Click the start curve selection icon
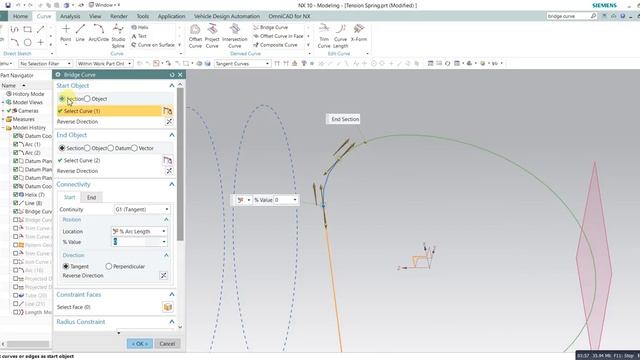Image resolution: width=640 pixels, height=360 pixels. [x=167, y=111]
